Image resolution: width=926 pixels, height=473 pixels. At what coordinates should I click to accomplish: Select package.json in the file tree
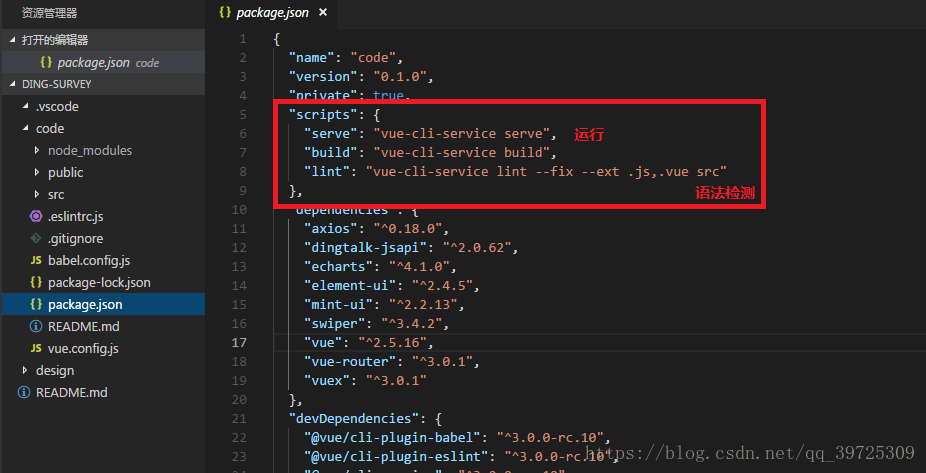[x=103, y=304]
